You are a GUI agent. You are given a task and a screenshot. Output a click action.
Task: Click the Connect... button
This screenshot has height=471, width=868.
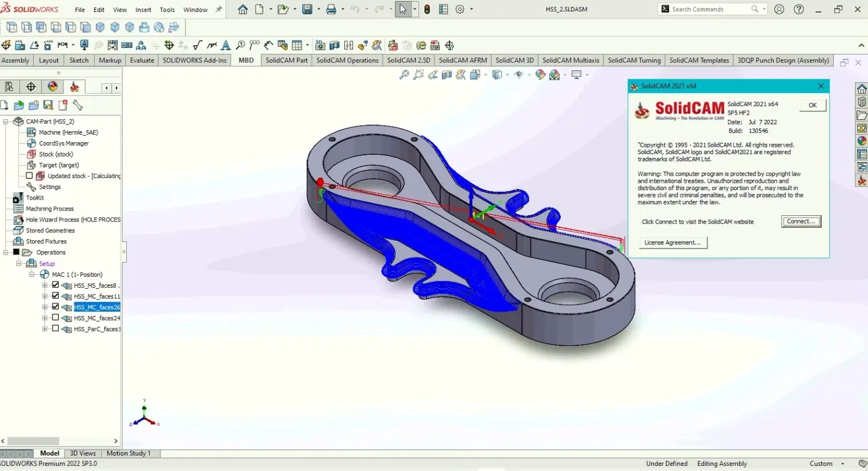click(x=801, y=222)
